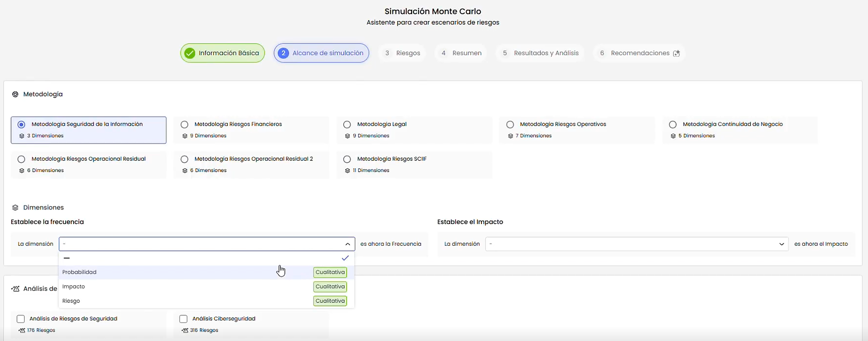Click the sparkle icon next to Recomendaciones
The width and height of the screenshot is (868, 341).
coord(676,53)
